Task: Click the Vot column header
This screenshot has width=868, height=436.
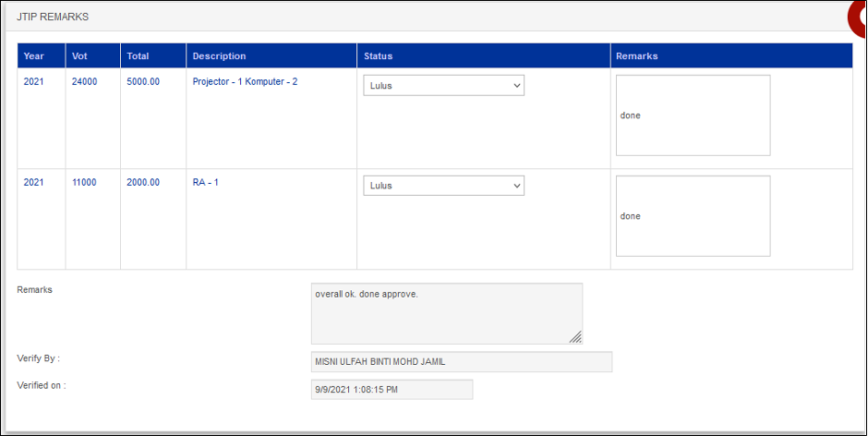Action: pos(80,56)
